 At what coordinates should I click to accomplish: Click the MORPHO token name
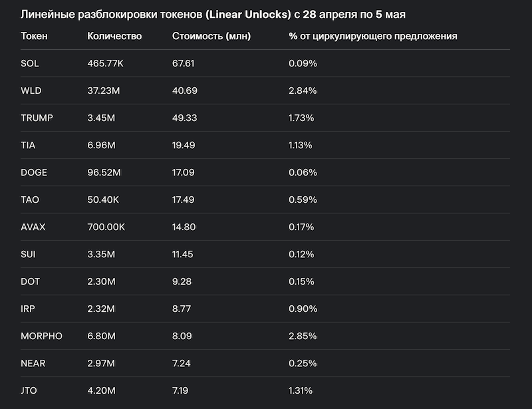point(41,336)
